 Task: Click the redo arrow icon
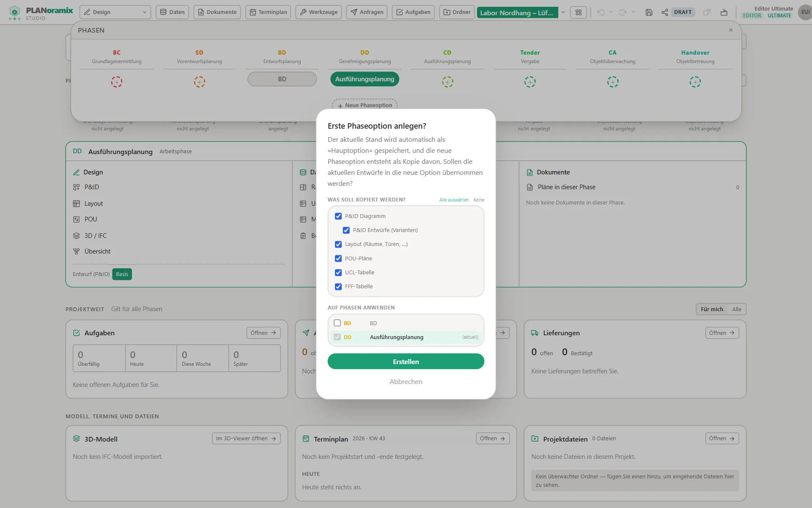pyautogui.click(x=623, y=12)
